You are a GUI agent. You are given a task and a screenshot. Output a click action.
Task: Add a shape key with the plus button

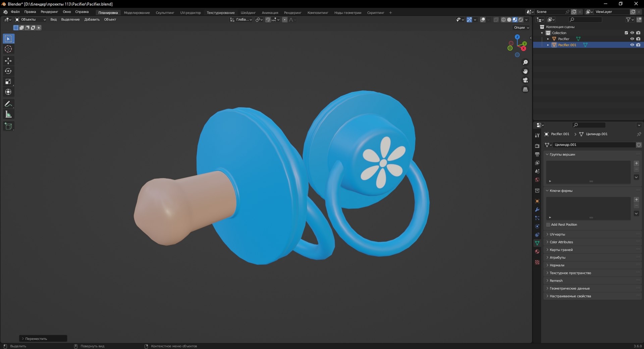(636, 200)
